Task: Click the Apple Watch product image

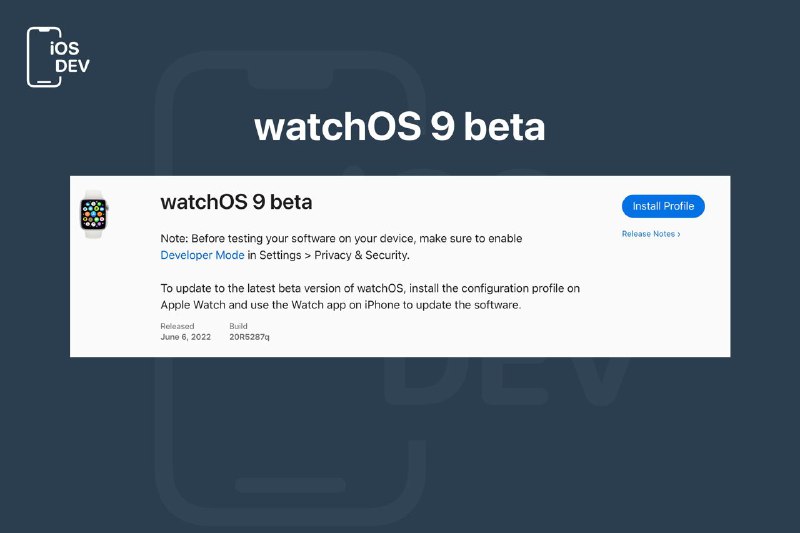Action: coord(94,214)
